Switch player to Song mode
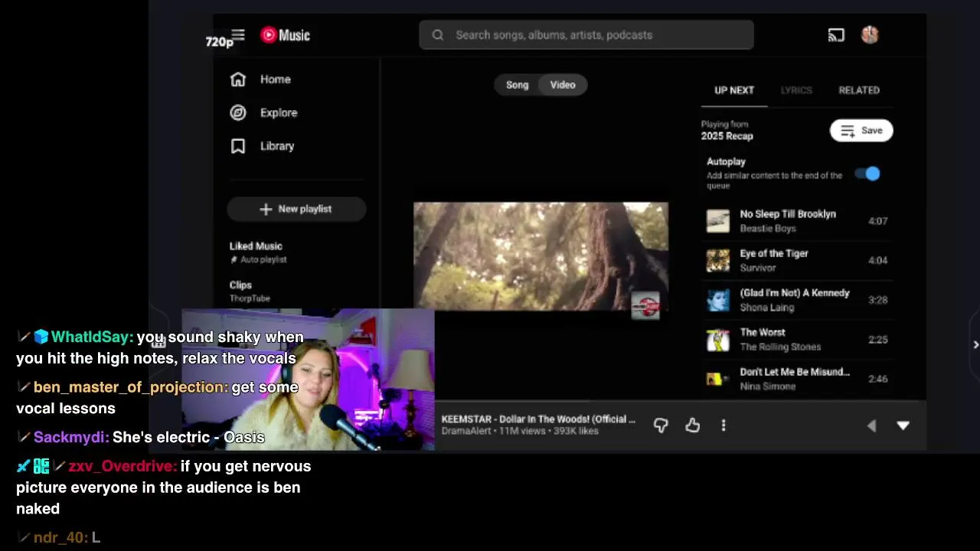980x551 pixels. (517, 85)
